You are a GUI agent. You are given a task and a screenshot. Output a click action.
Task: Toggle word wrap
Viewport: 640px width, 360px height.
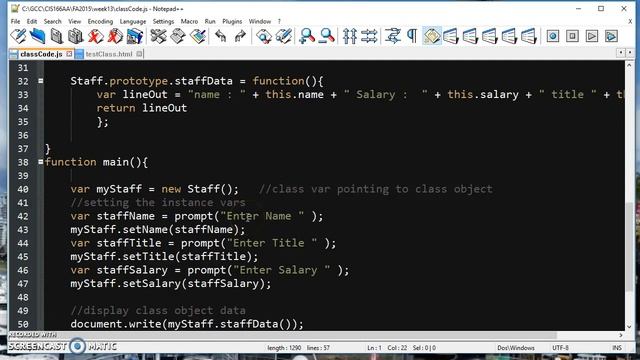393,36
